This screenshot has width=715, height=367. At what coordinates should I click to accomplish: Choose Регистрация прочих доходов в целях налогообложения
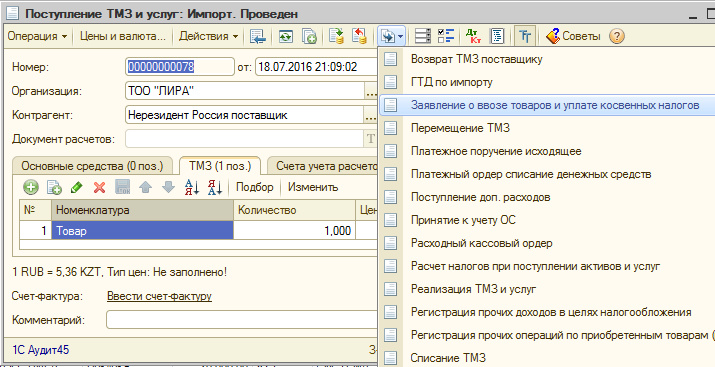(x=547, y=312)
